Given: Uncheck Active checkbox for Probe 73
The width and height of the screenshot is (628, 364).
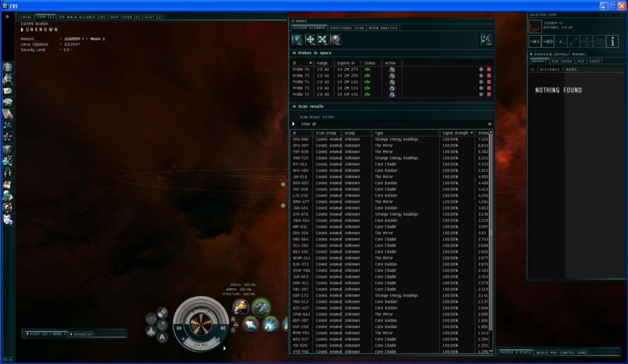Looking at the screenshot, I should point(392,88).
